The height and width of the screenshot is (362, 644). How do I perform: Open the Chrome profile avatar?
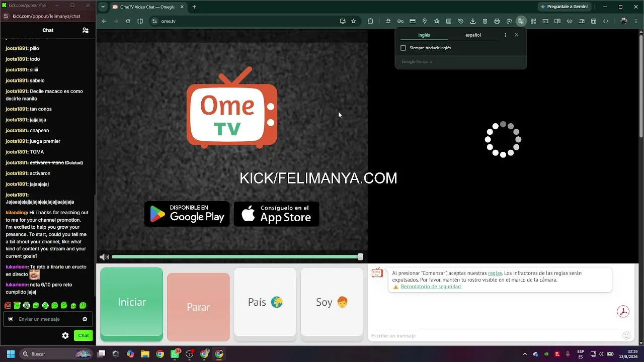point(624,21)
